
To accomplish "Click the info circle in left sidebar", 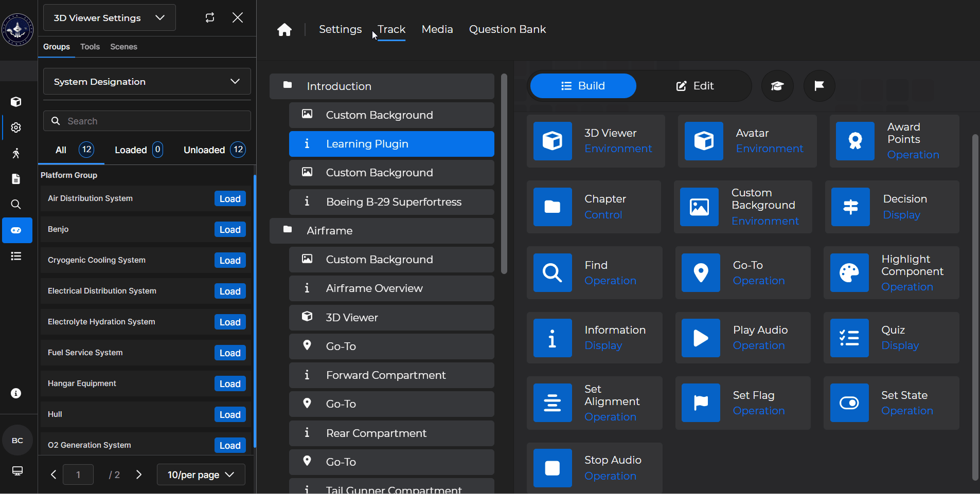I will click(16, 393).
